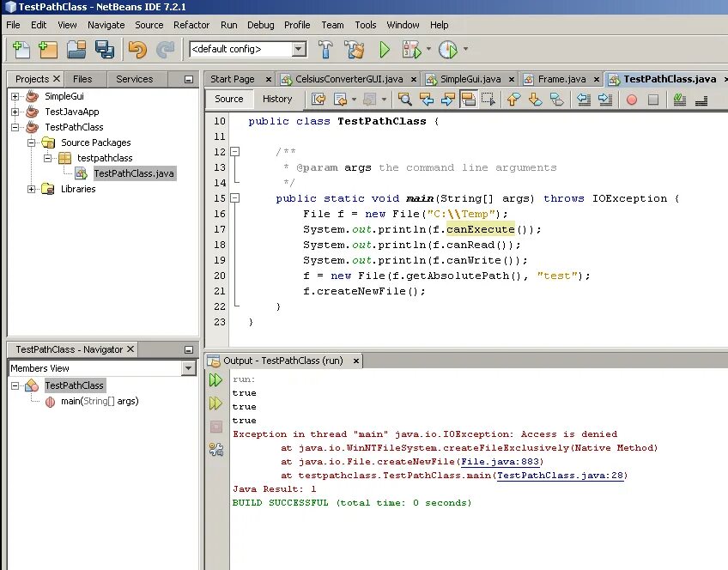Select the Source view button

(x=229, y=99)
